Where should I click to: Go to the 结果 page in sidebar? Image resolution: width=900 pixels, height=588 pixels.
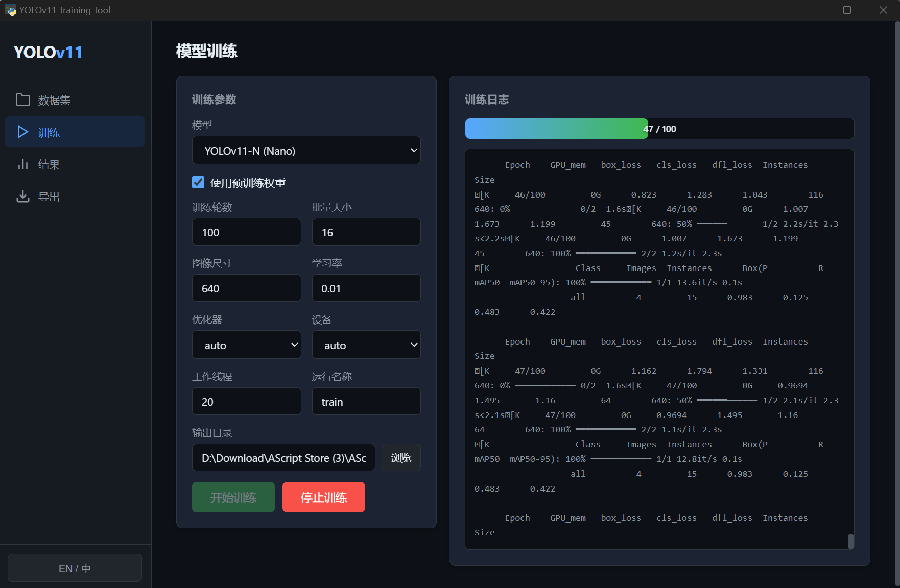[x=49, y=164]
